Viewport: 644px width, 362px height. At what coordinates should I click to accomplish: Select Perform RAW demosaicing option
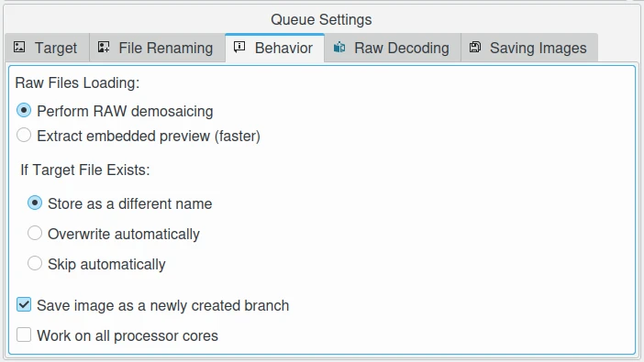click(x=115, y=111)
